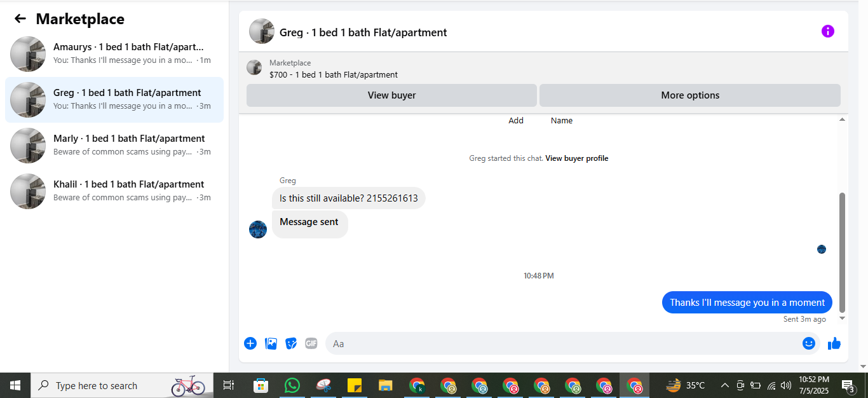Open the 35°C weather widget
This screenshot has width=868, height=398.
click(x=686, y=385)
